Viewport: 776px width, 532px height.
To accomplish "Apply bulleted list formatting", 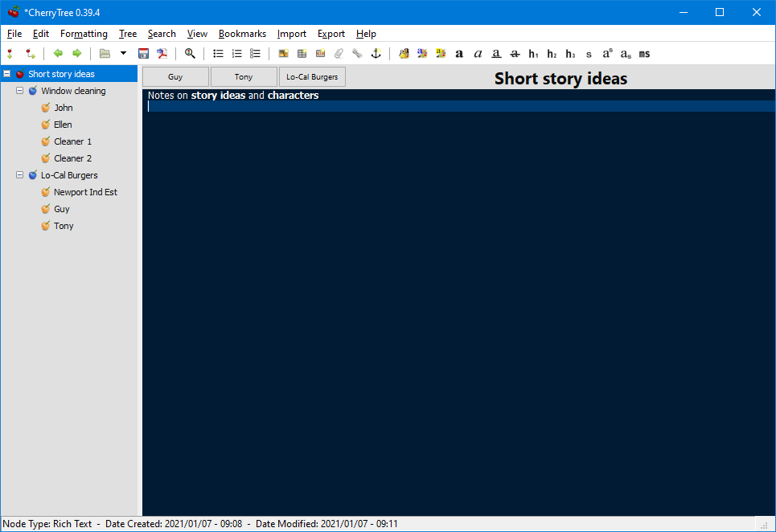I will [218, 53].
